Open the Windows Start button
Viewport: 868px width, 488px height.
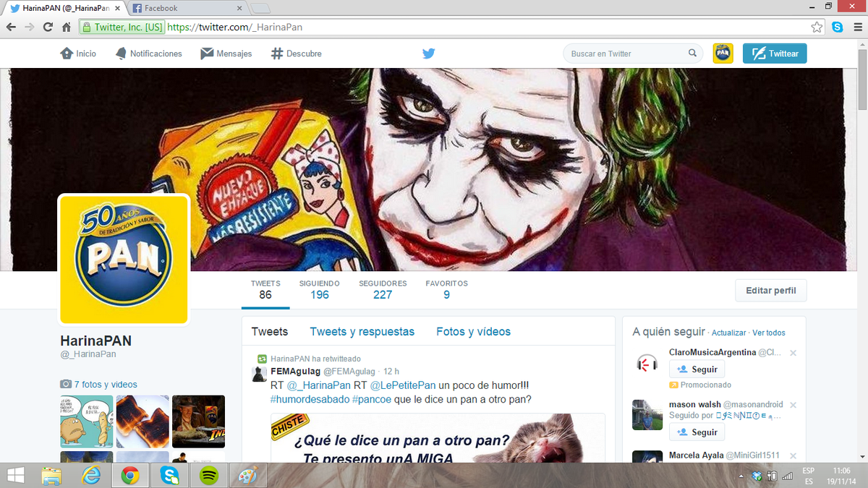(x=15, y=476)
